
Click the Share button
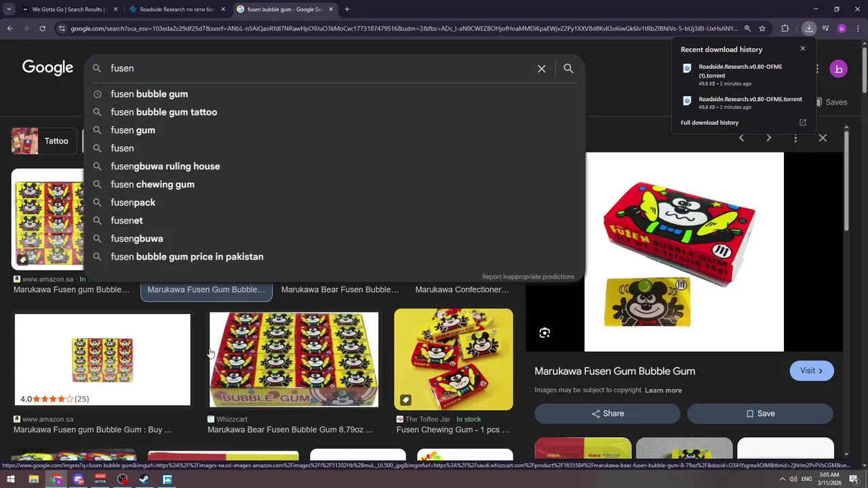[607, 413]
